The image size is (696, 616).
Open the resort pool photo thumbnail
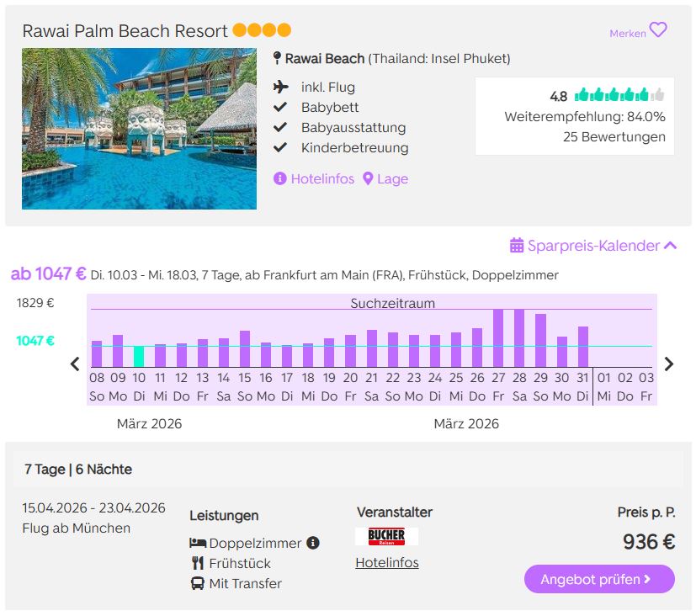tap(139, 128)
